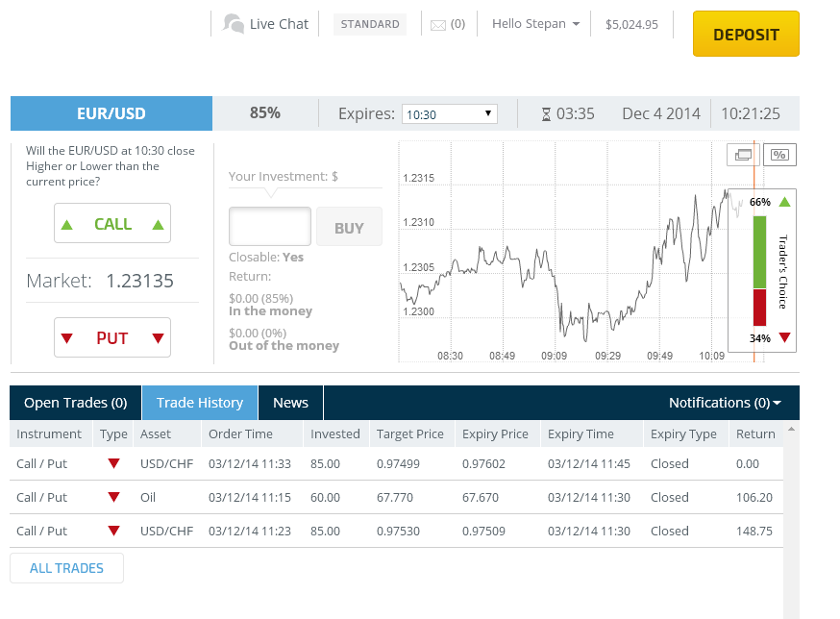840x619 pixels.
Task: Choose the PUT option button
Action: point(112,338)
